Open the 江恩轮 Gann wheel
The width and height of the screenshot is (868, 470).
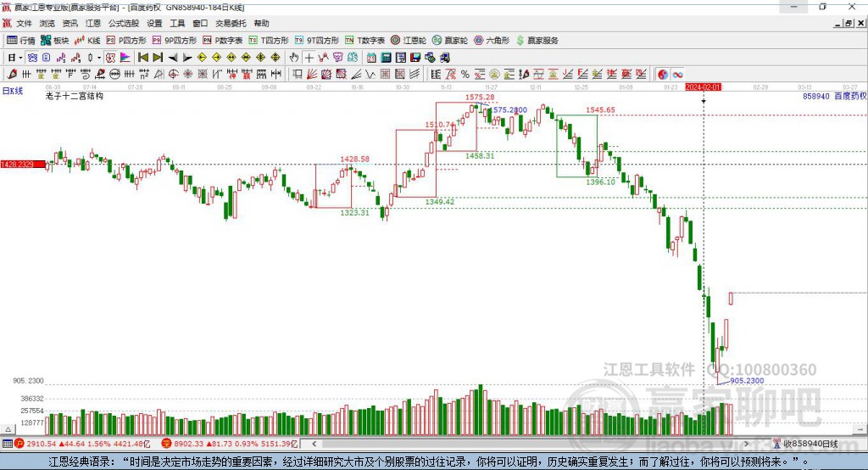coord(409,41)
